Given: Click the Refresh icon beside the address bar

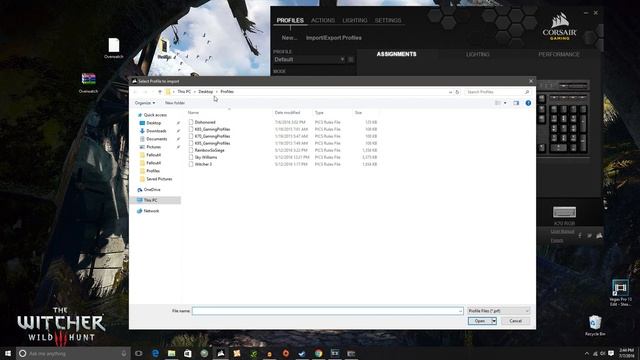Looking at the screenshot, I should (457, 92).
